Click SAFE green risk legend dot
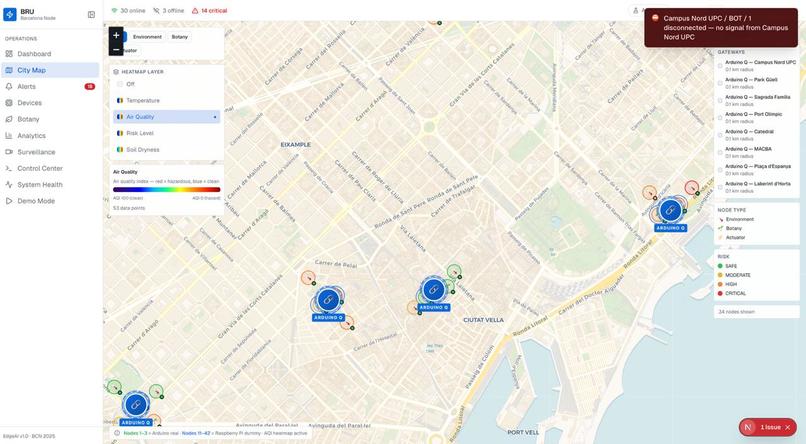This screenshot has width=806, height=444. pyautogui.click(x=720, y=266)
